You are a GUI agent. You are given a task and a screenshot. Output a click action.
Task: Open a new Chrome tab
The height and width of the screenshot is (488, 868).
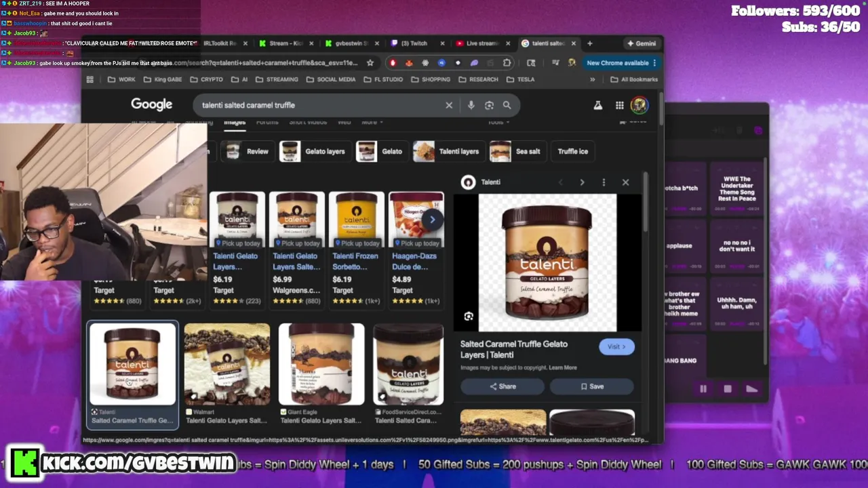click(x=589, y=43)
